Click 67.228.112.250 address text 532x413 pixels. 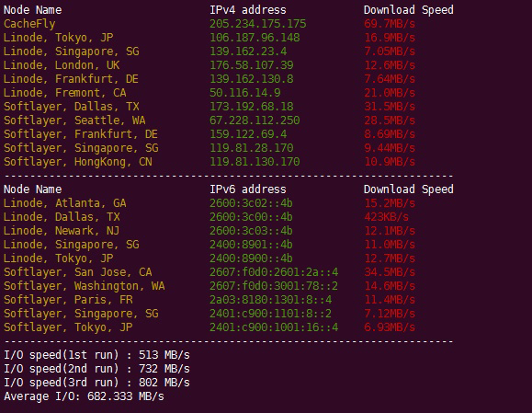click(x=255, y=120)
